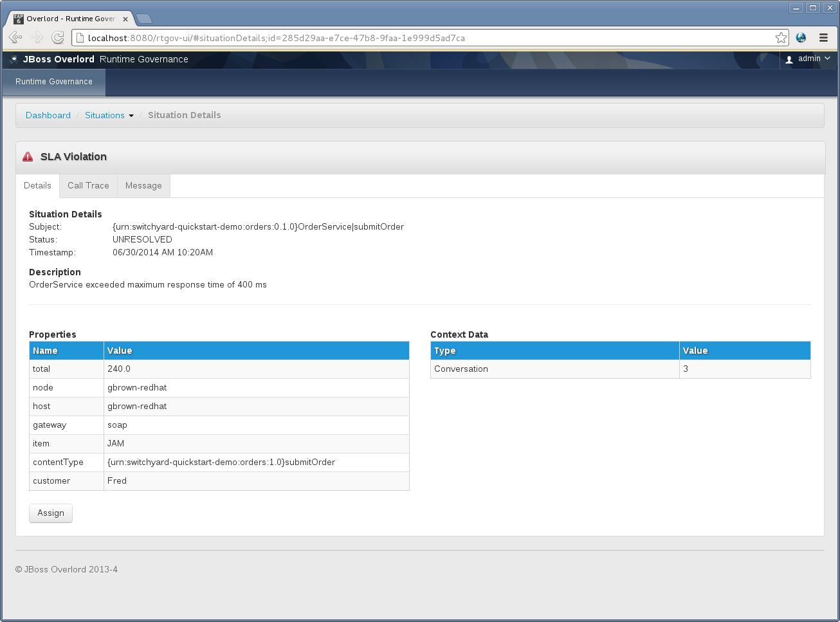Bookmark the page with the star icon

(x=781, y=38)
